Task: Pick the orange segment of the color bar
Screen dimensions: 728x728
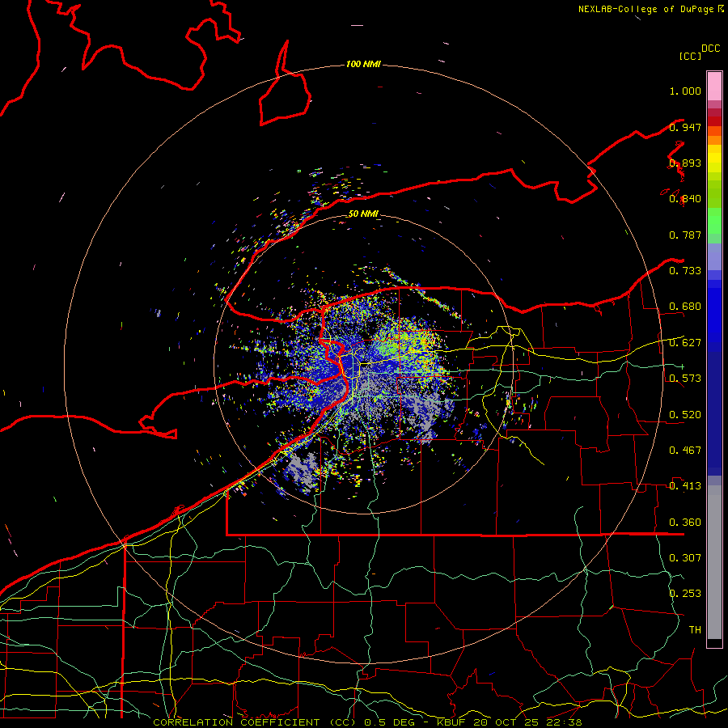Action: coord(714,140)
